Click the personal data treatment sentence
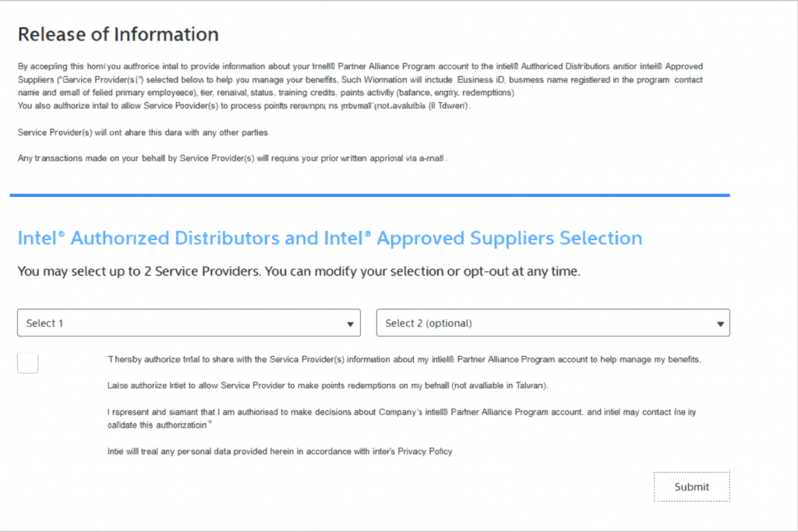 (x=257, y=452)
